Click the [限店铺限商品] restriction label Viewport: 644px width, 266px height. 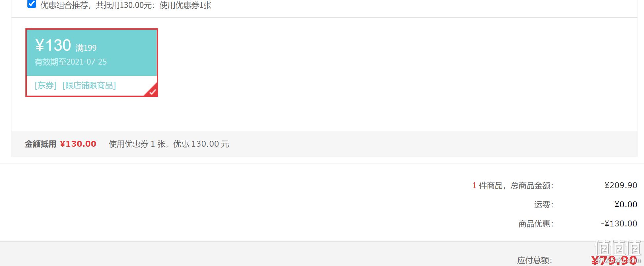pos(89,86)
